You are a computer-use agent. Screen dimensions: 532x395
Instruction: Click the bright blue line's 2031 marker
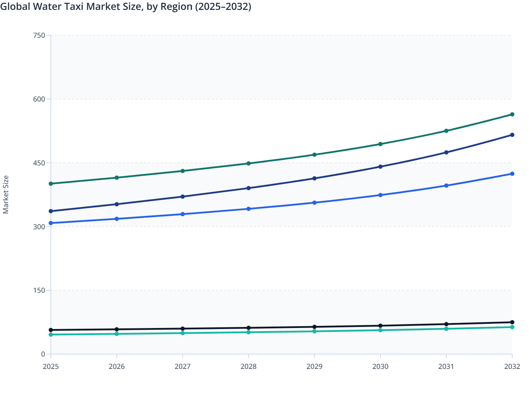446,186
